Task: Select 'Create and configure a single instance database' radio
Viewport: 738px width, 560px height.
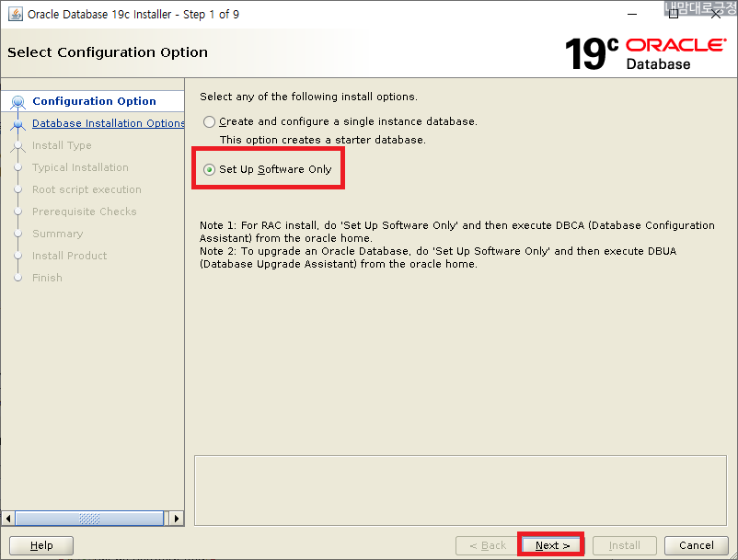Action: click(x=209, y=122)
